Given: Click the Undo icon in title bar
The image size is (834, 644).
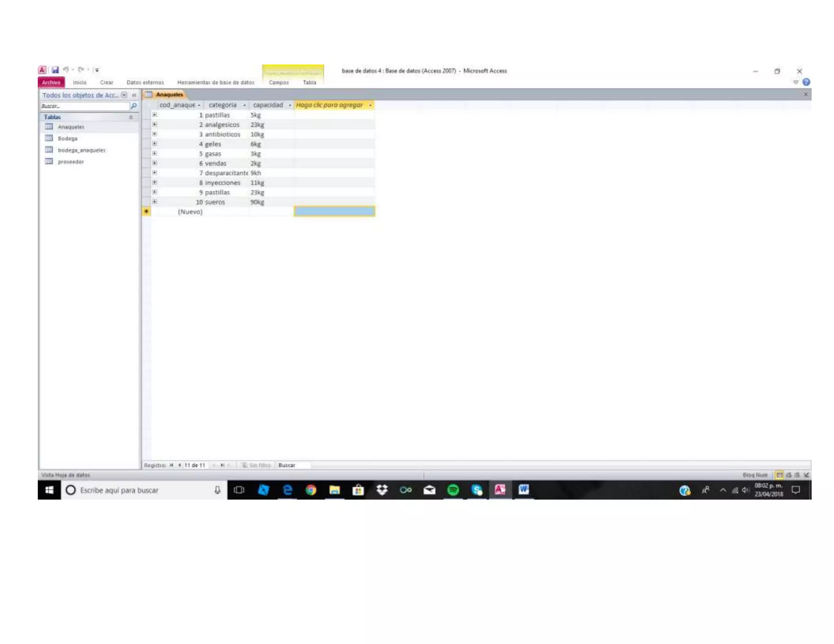Looking at the screenshot, I should (66, 70).
